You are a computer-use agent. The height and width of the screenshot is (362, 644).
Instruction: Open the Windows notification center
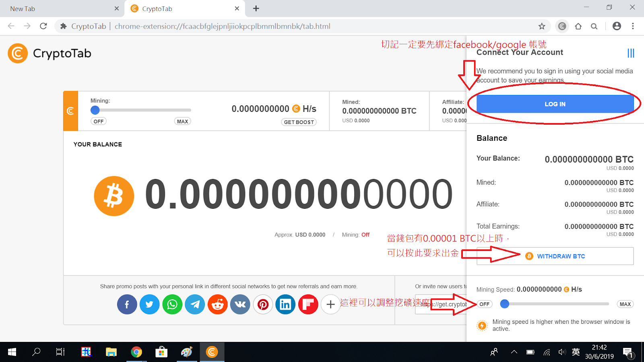click(x=628, y=353)
